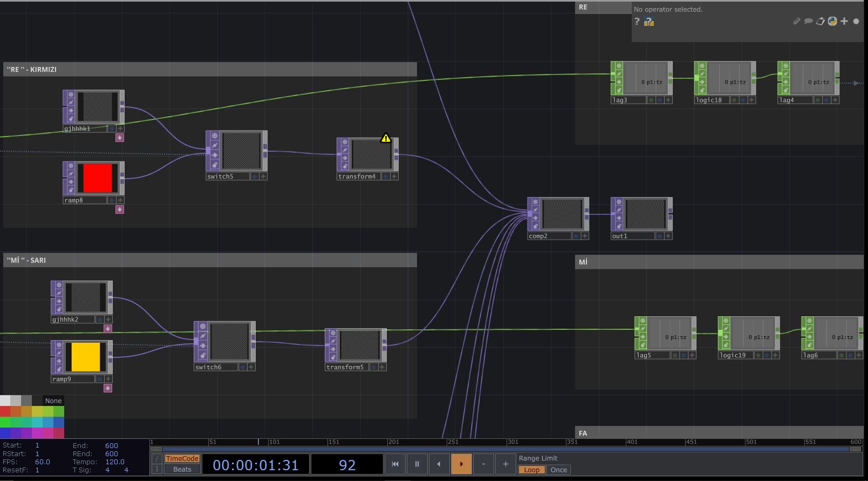Open Python help for the operator
868x481 pixels.
click(649, 22)
